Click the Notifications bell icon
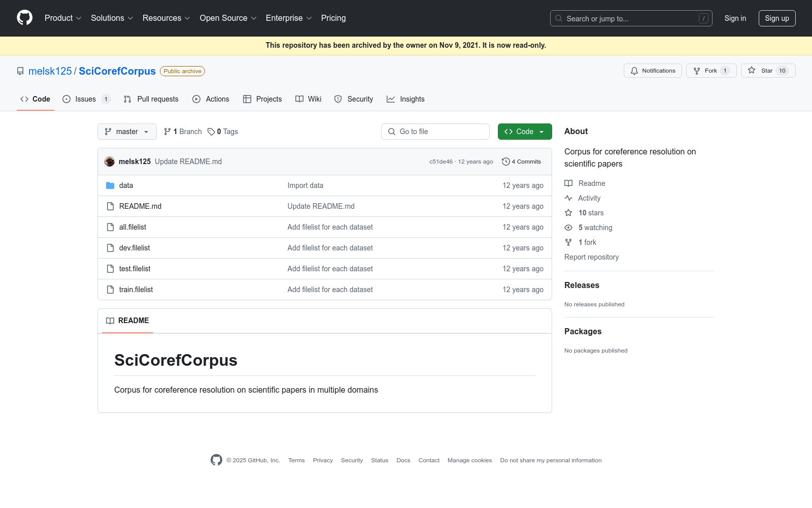Screen dimensions: 812x508 coord(634,71)
